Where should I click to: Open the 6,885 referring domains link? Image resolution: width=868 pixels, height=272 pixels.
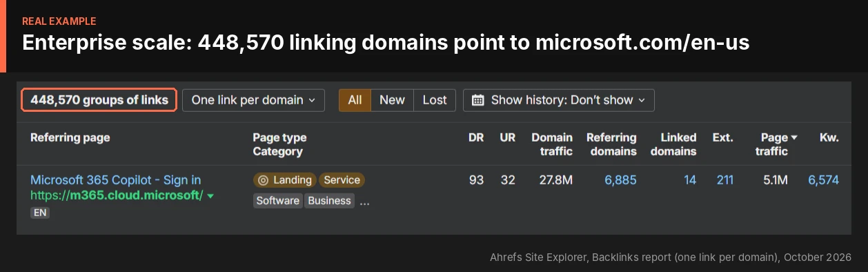(x=620, y=180)
